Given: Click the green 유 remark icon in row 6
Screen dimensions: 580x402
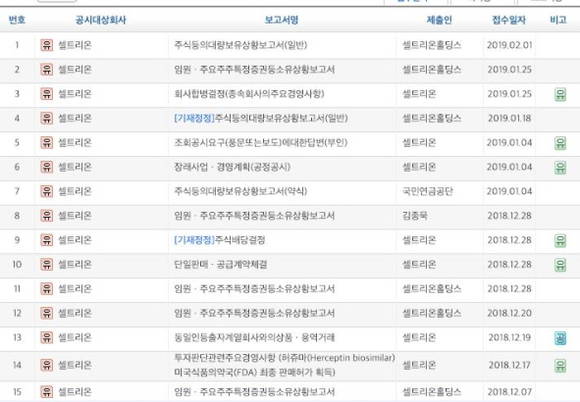Looking at the screenshot, I should (560, 168).
